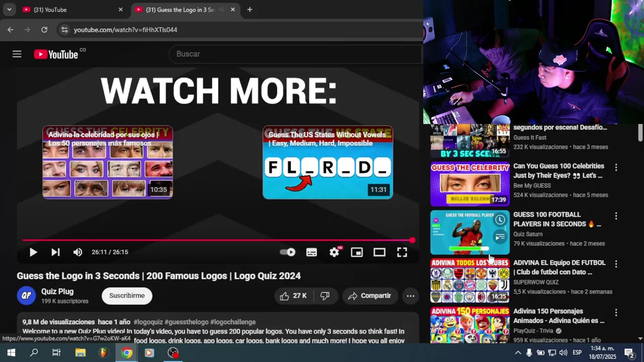Seek on the video progress bar
644x362 pixels.
click(x=217, y=240)
